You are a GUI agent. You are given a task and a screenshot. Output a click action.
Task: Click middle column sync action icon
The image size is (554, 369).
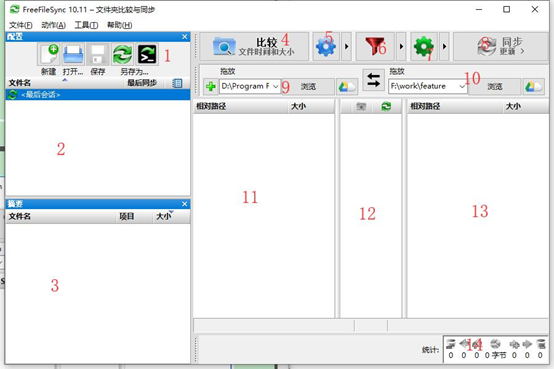[386, 106]
